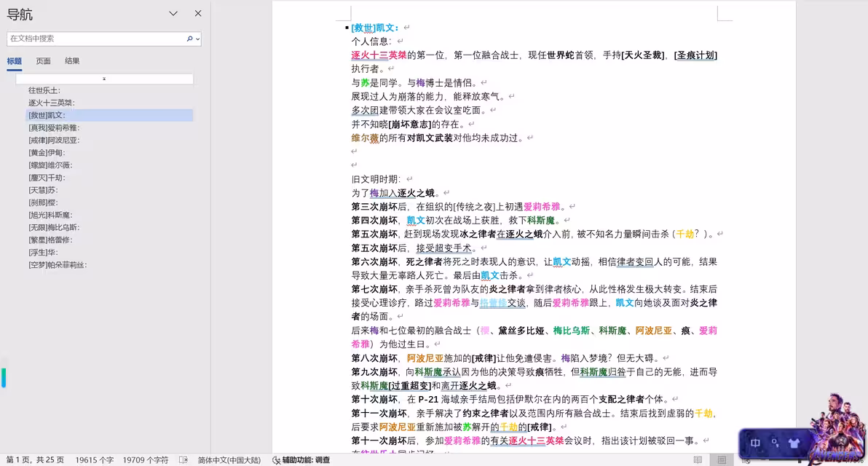Navigate to heading [空梦]帕朵菲莉丝
This screenshot has width=868, height=466.
(58, 265)
